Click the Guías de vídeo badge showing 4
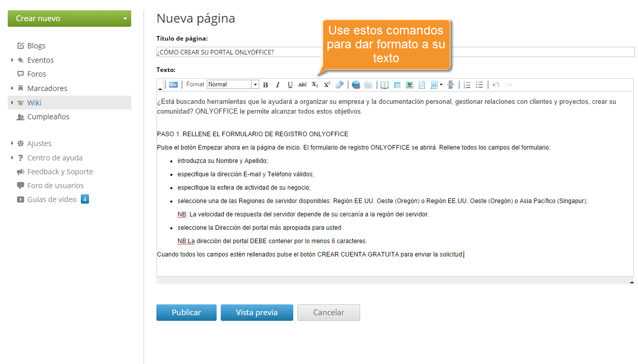Image resolution: width=638 pixels, height=364 pixels. pos(85,199)
